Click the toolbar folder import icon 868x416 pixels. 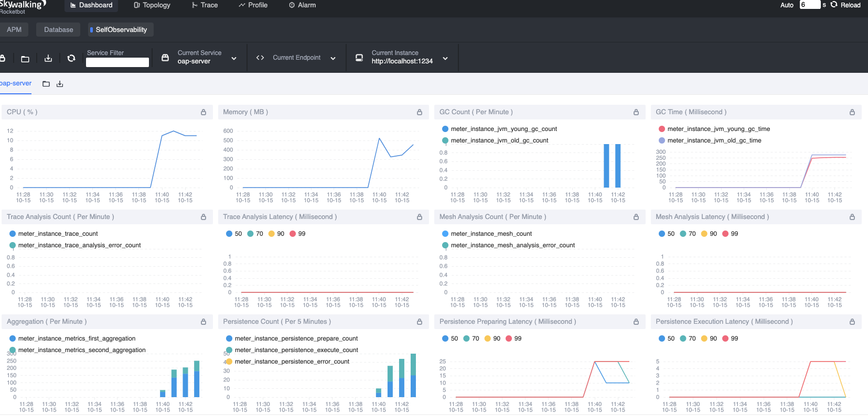[25, 59]
